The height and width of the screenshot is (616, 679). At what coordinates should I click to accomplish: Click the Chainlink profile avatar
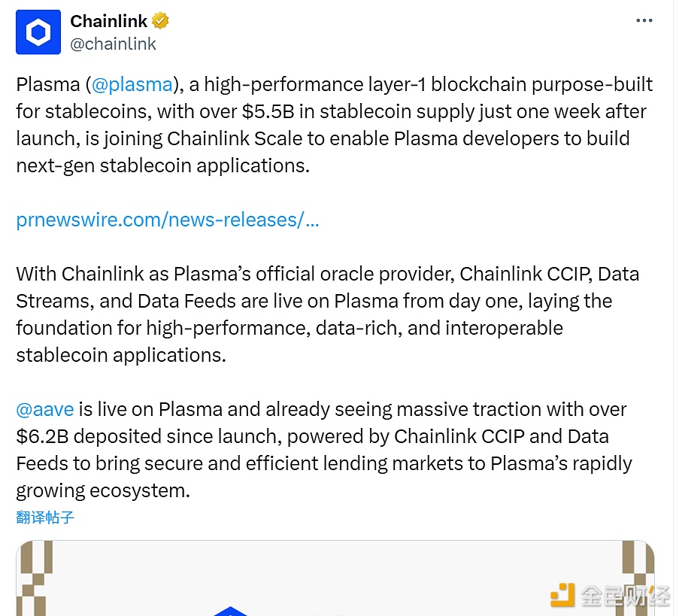pyautogui.click(x=38, y=32)
